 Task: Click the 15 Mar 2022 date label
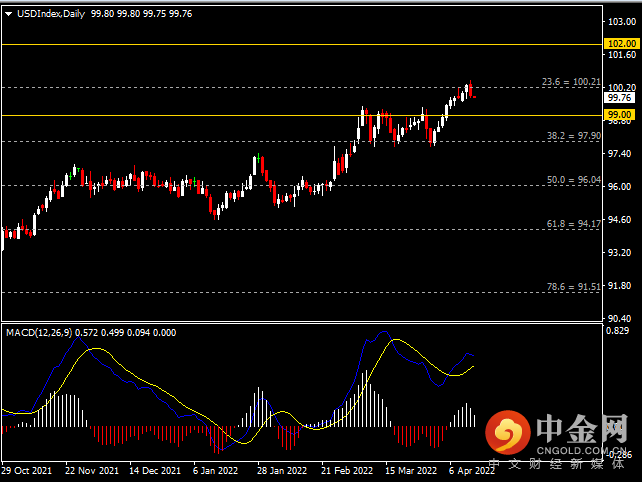(411, 471)
